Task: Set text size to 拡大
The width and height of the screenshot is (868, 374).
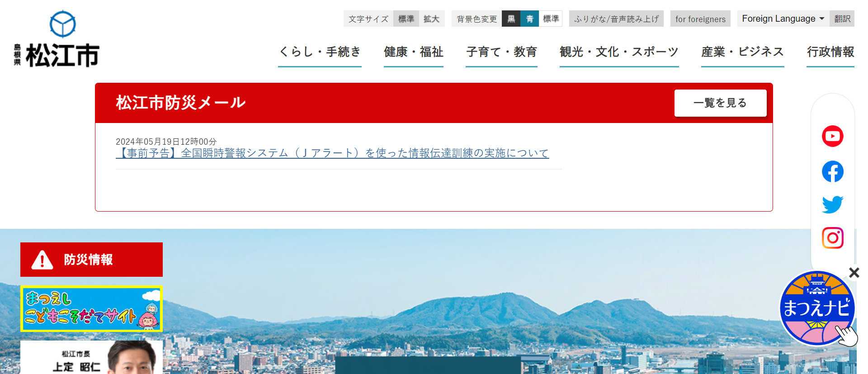Action: pos(432,19)
